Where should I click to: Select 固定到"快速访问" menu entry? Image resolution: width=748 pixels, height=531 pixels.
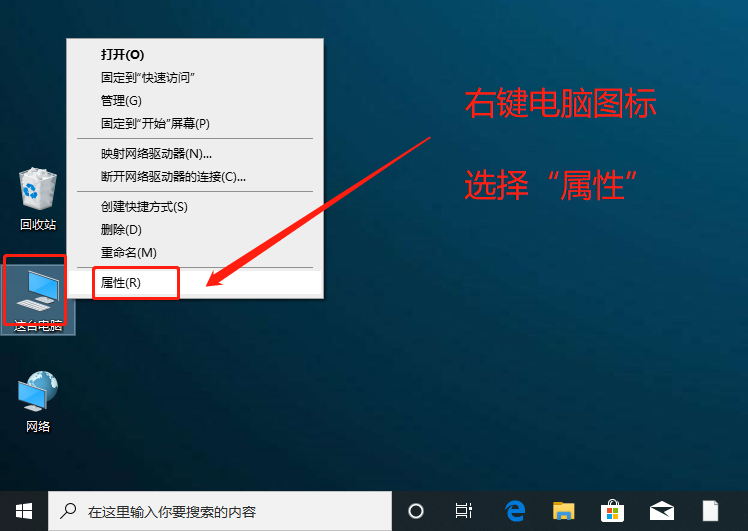coord(147,77)
